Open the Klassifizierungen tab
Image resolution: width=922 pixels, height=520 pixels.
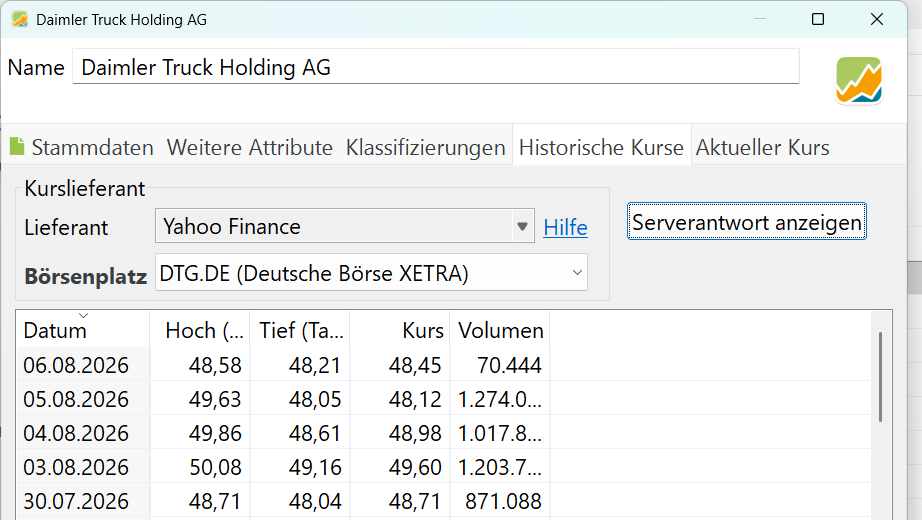(x=425, y=147)
